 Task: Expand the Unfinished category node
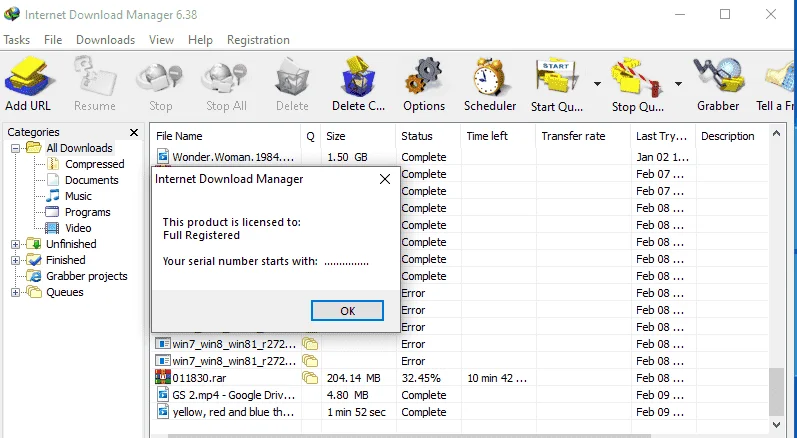click(16, 244)
